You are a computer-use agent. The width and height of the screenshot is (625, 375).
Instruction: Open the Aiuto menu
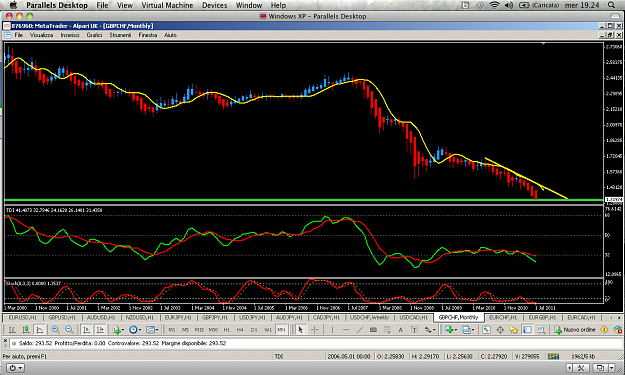pyautogui.click(x=170, y=35)
